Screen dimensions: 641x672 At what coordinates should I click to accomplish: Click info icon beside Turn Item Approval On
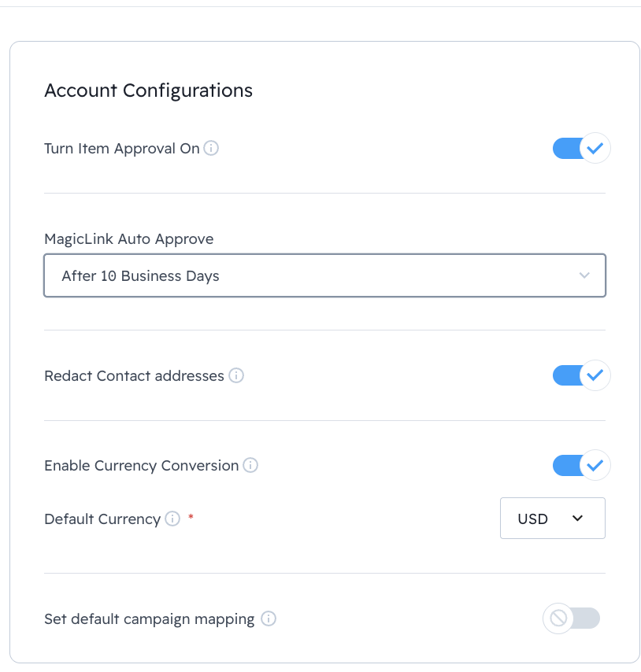pos(211,148)
